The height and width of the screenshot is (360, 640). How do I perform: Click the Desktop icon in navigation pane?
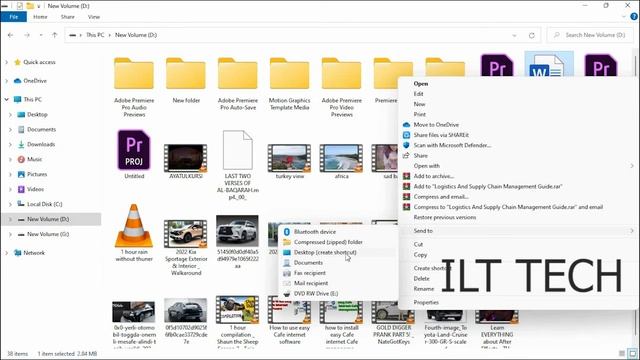pyautogui.click(x=21, y=115)
